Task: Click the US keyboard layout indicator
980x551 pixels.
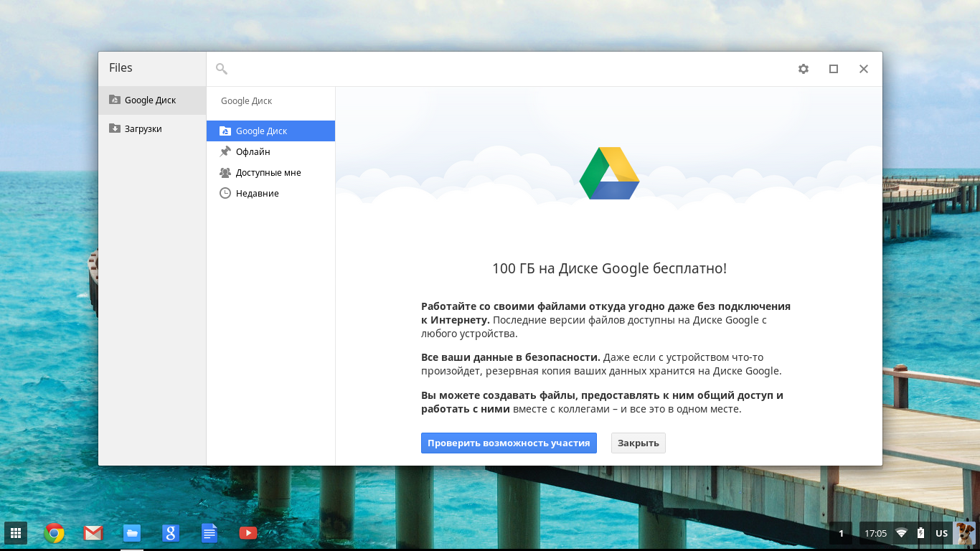Action: (x=942, y=534)
